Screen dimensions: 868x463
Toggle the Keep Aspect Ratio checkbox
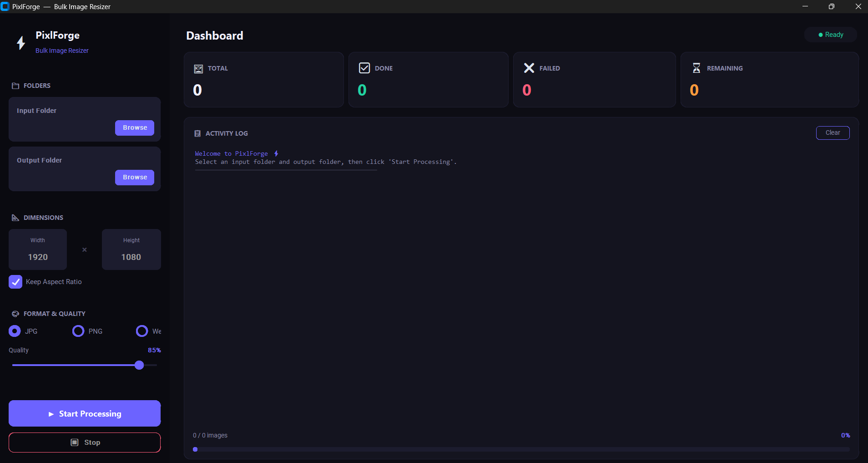click(15, 282)
